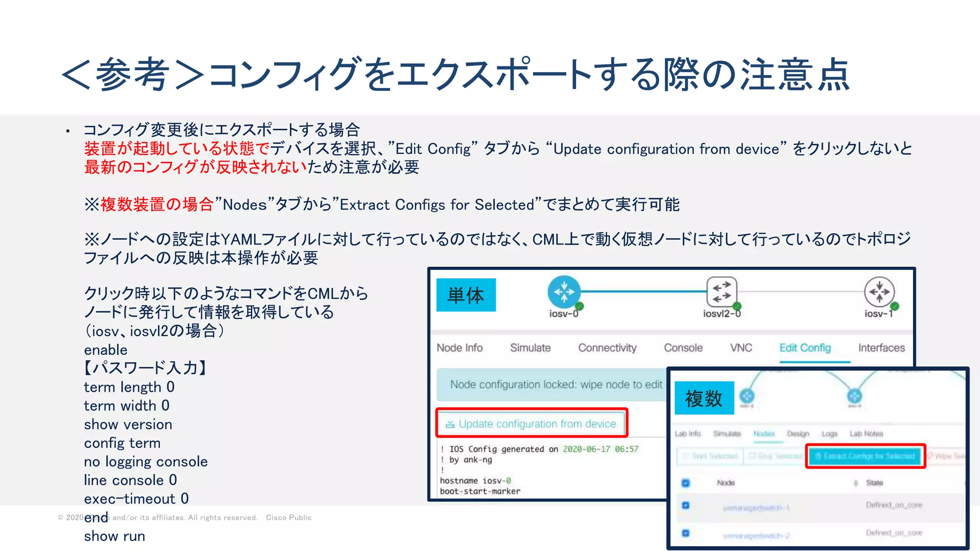The width and height of the screenshot is (980, 551).
Task: Click the 'hostname iosv-0' config line
Action: 476,480
